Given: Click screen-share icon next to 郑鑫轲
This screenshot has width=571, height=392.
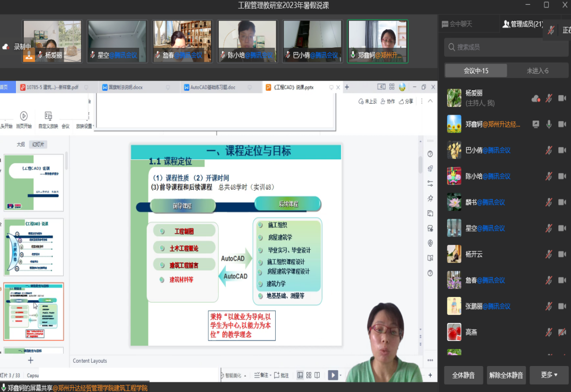Looking at the screenshot, I should point(535,124).
